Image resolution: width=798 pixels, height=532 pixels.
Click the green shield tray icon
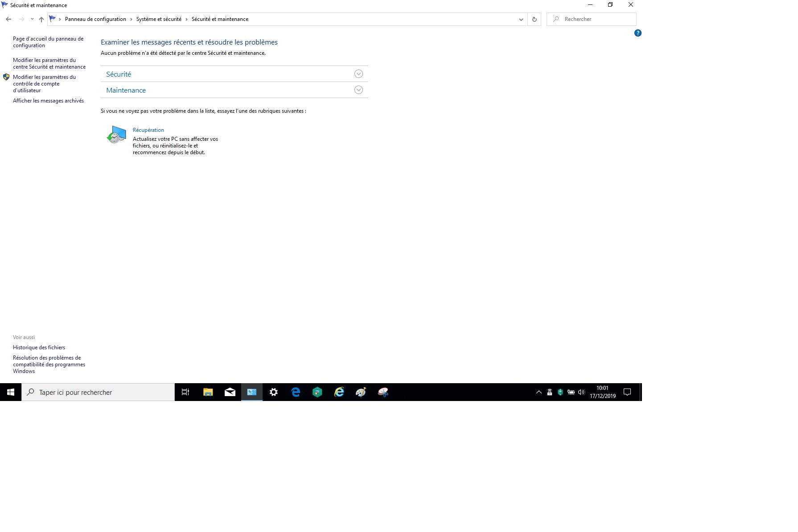(x=560, y=392)
